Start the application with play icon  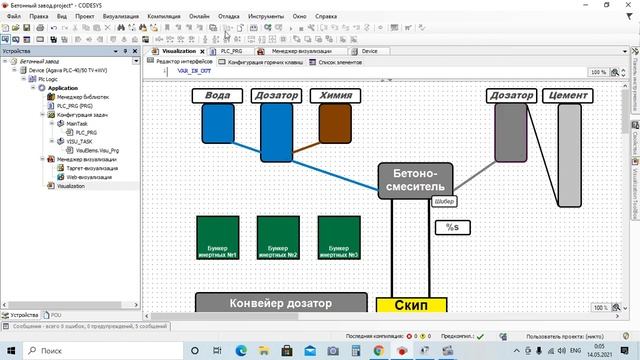coord(291,28)
